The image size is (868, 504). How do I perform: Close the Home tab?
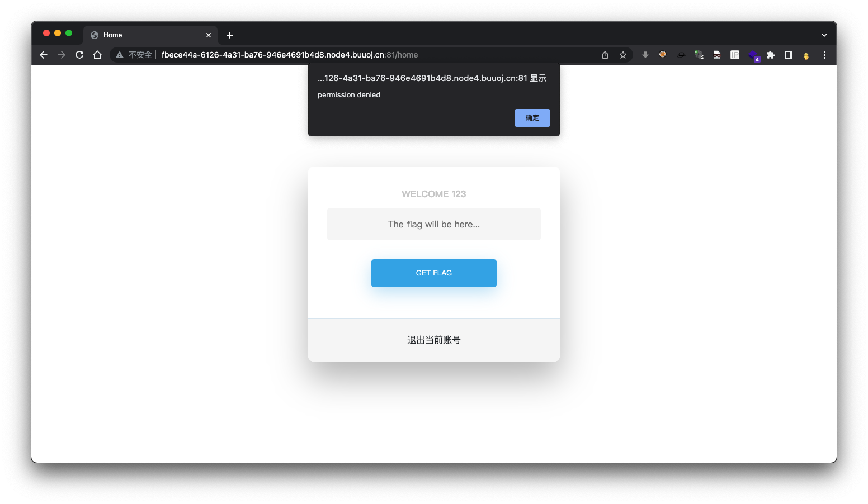coord(209,35)
